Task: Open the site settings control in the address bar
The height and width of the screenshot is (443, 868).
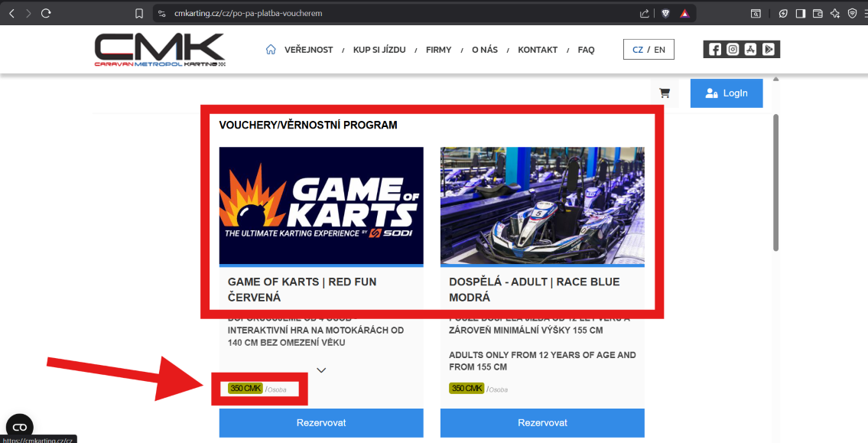Action: click(161, 13)
